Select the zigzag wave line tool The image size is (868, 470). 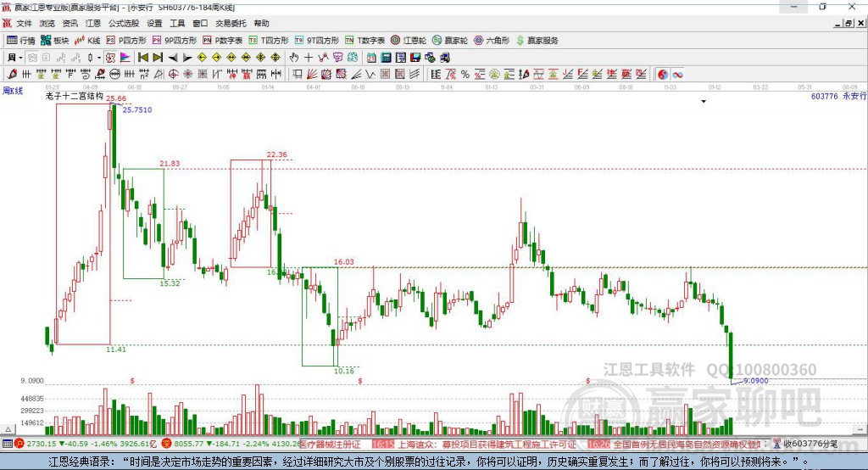click(370, 75)
